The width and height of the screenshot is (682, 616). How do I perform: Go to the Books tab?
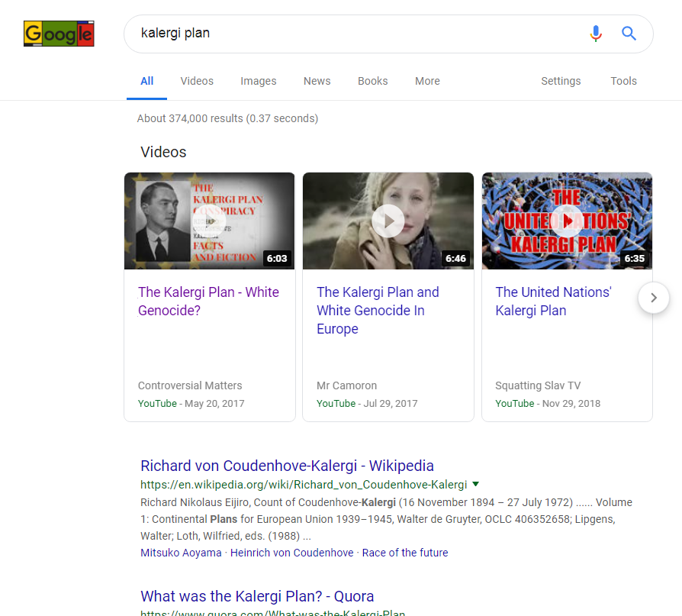point(372,81)
